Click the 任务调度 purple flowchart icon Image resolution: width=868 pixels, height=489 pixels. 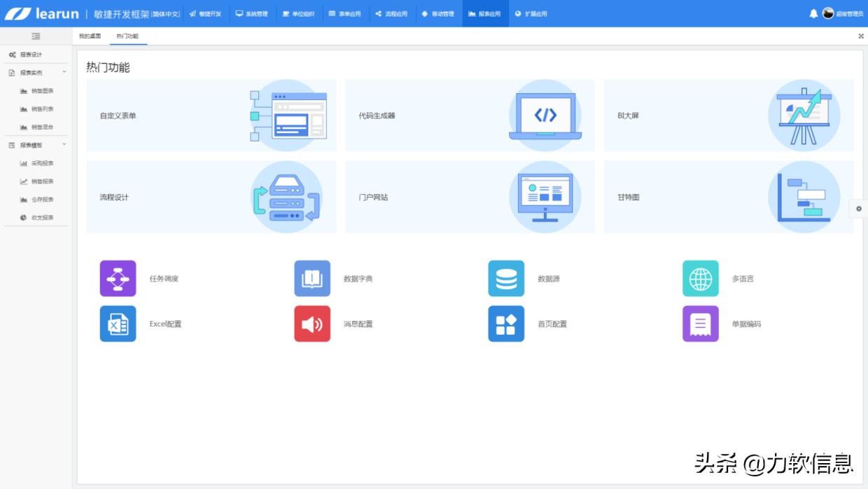pyautogui.click(x=118, y=279)
